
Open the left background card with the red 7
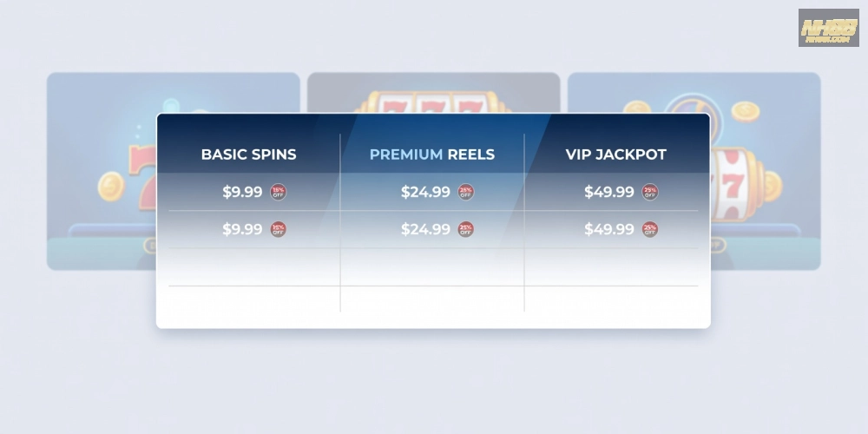click(x=100, y=174)
